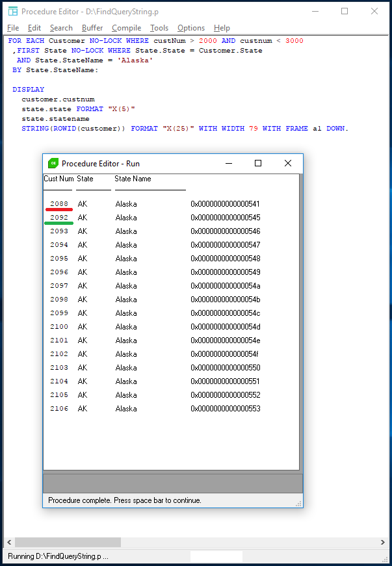392x566 pixels.
Task: Open the Compile menu
Action: pyautogui.click(x=126, y=28)
